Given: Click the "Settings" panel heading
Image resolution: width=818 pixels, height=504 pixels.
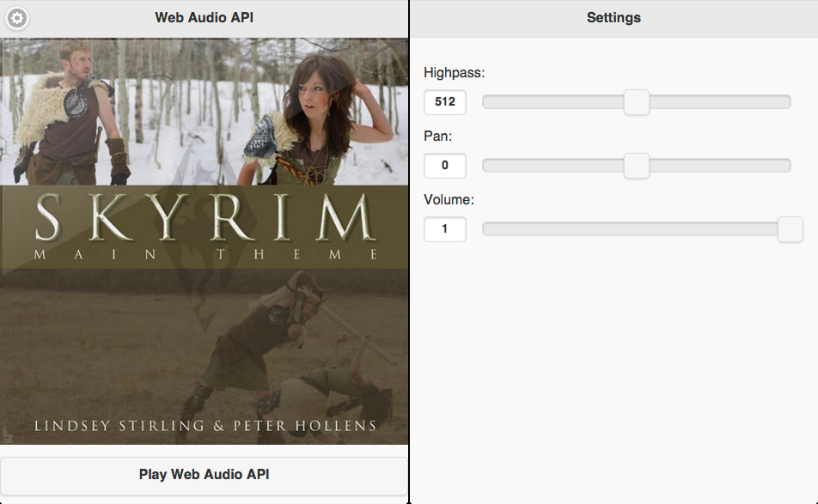Looking at the screenshot, I should (x=613, y=18).
